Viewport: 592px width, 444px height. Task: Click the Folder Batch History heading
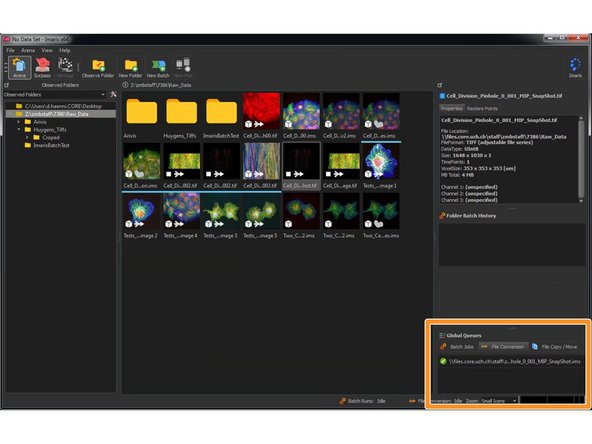(x=471, y=216)
